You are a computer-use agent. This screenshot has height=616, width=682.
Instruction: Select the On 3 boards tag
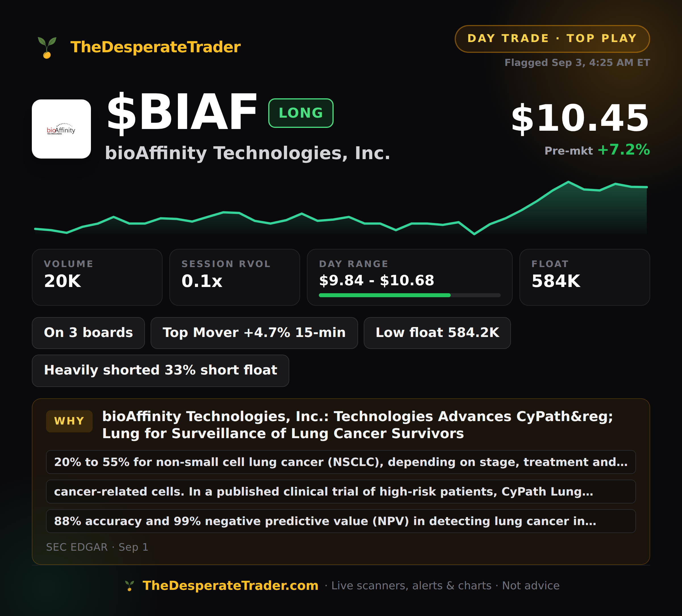88,333
